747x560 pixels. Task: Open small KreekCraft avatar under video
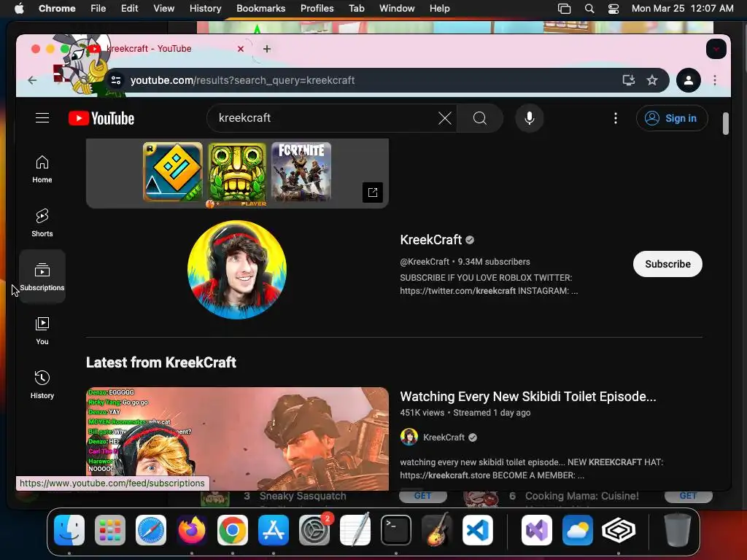(x=409, y=437)
